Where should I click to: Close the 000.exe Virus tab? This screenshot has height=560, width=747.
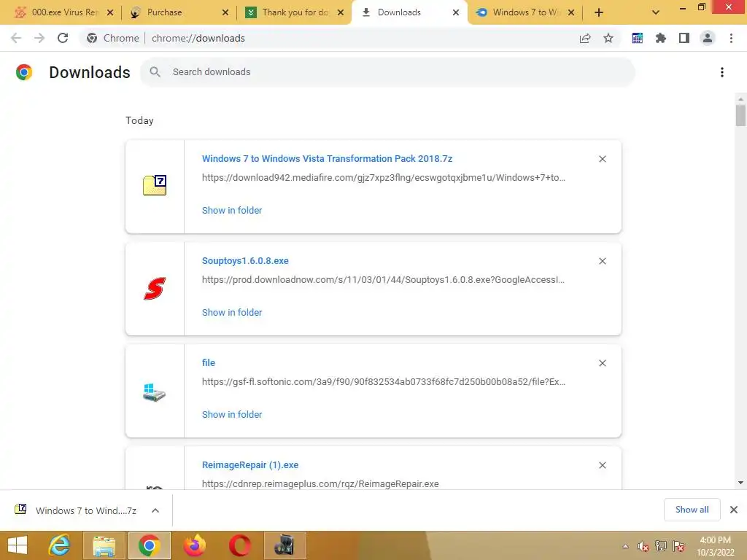click(x=110, y=13)
